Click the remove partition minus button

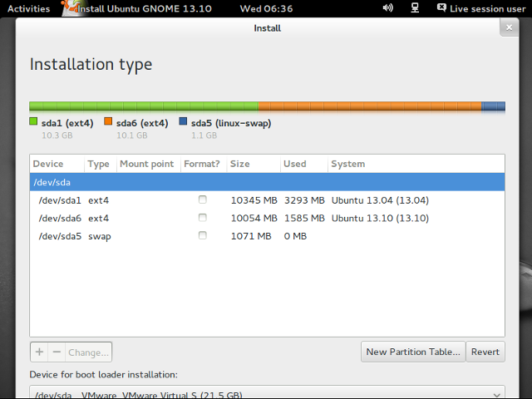click(x=57, y=352)
